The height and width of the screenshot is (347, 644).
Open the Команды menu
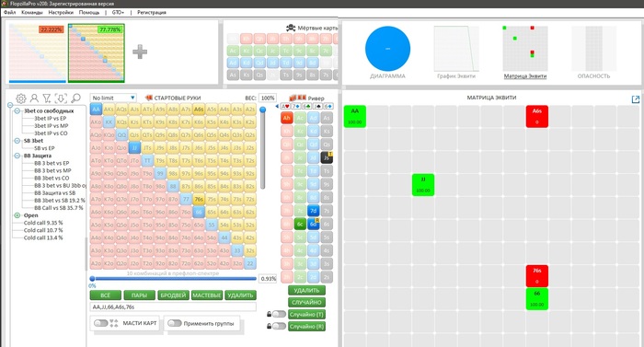pyautogui.click(x=31, y=12)
